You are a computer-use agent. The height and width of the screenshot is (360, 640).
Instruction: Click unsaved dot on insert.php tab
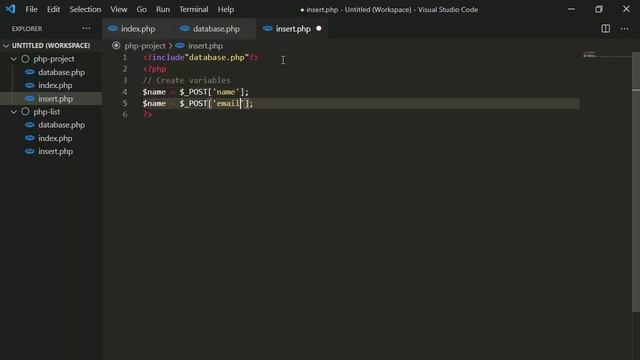tap(319, 29)
